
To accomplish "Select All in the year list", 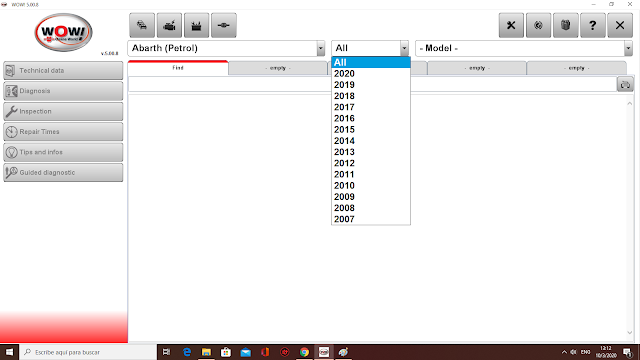I will coord(371,62).
